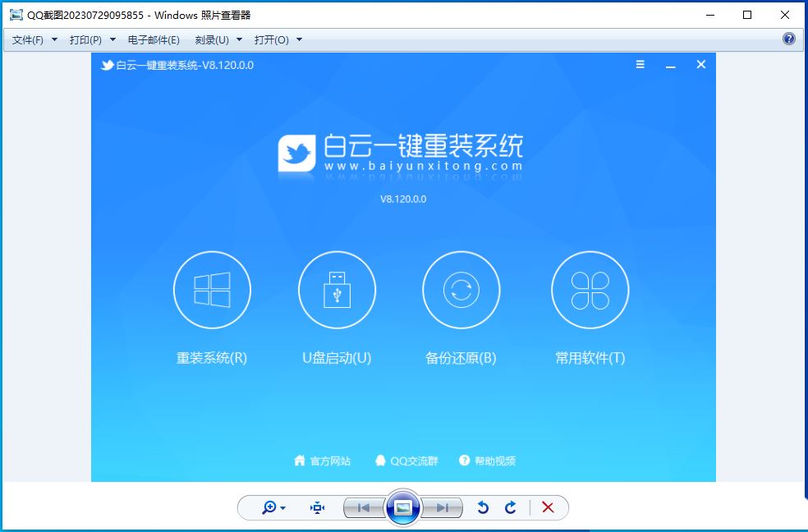Click the www.baiyunxitong.com text
This screenshot has width=808, height=532.
[424, 166]
